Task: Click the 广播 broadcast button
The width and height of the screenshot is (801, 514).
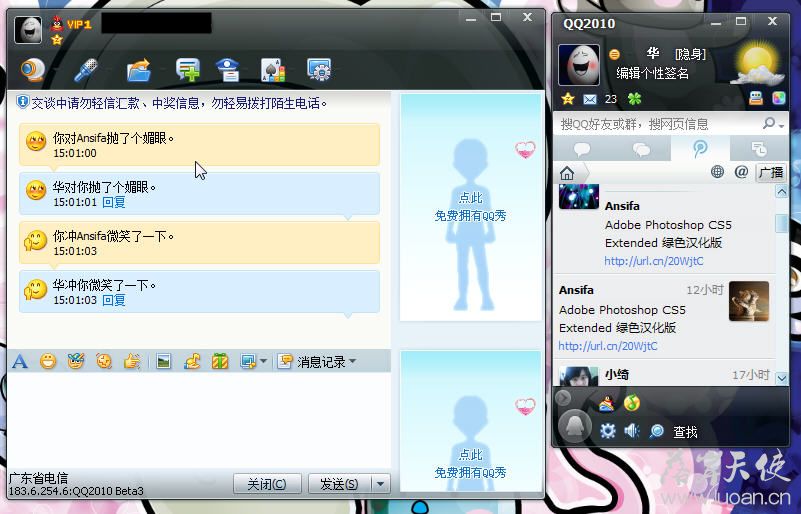Action: pos(771,172)
